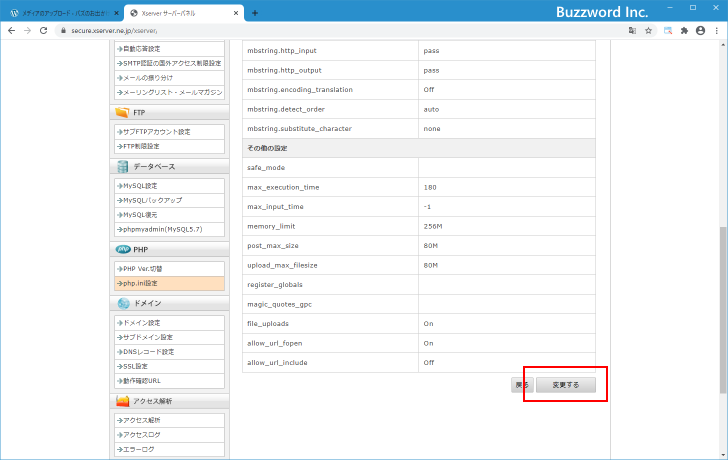Open SSL設定 under the domain section
728x460 pixels.
click(x=136, y=366)
